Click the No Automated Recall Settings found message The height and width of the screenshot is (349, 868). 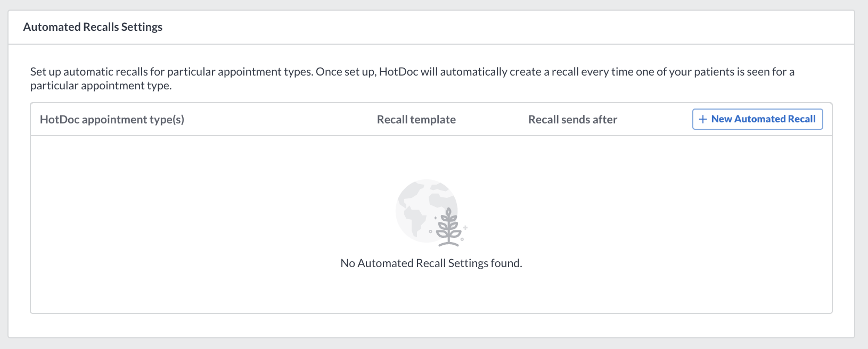pyautogui.click(x=431, y=263)
